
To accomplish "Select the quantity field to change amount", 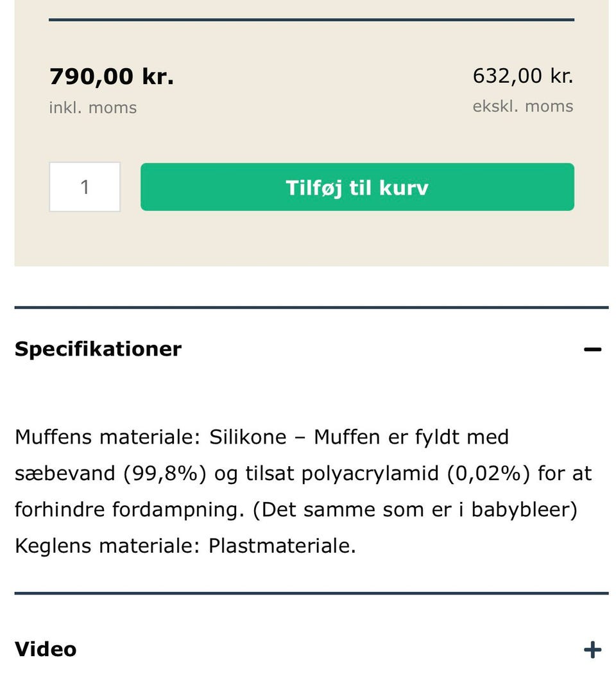I will pos(85,187).
